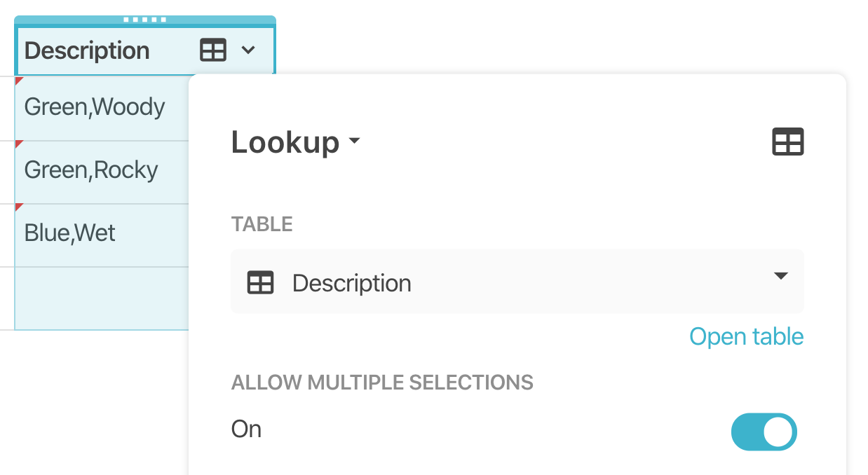Click the Description value in Table field
The height and width of the screenshot is (475, 868).
tap(351, 283)
